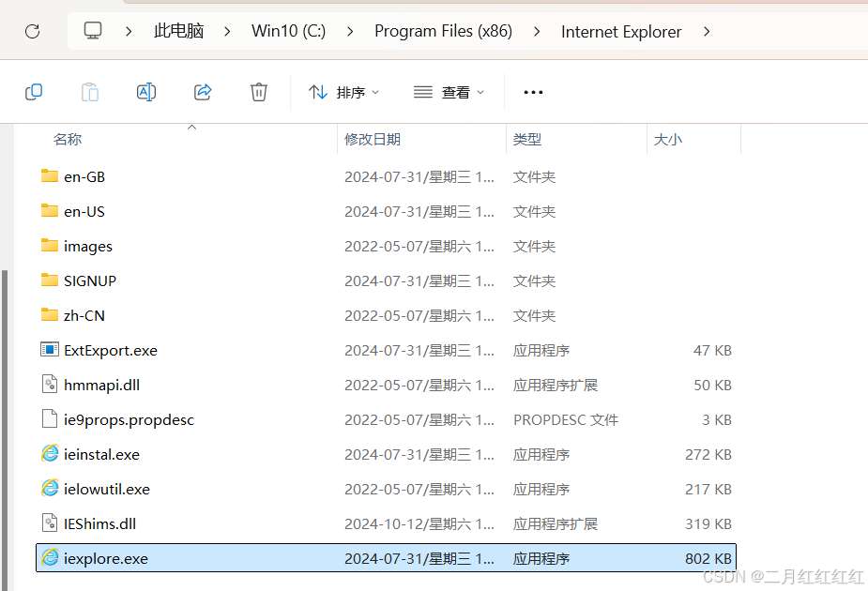Click the Copy icon in toolbar
Screen dimensions: 868x591
34,92
